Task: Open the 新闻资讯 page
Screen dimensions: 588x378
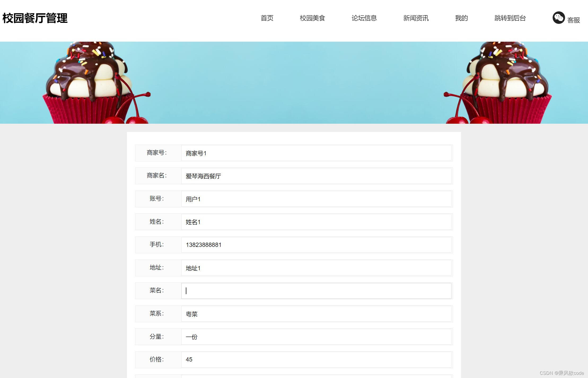Action: [416, 18]
